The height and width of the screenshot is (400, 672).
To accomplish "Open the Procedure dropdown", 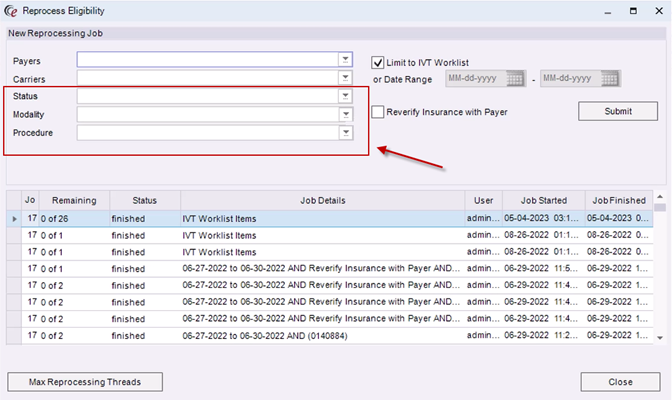I will [345, 132].
